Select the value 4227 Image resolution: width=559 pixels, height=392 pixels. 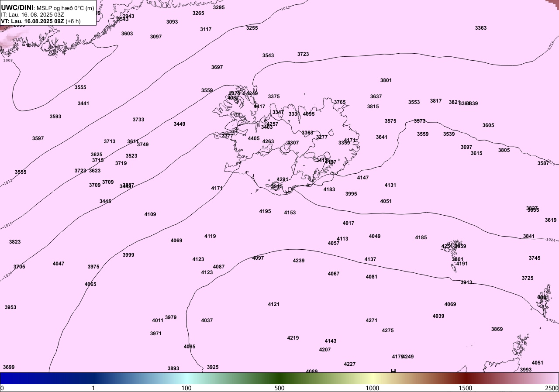point(350,364)
